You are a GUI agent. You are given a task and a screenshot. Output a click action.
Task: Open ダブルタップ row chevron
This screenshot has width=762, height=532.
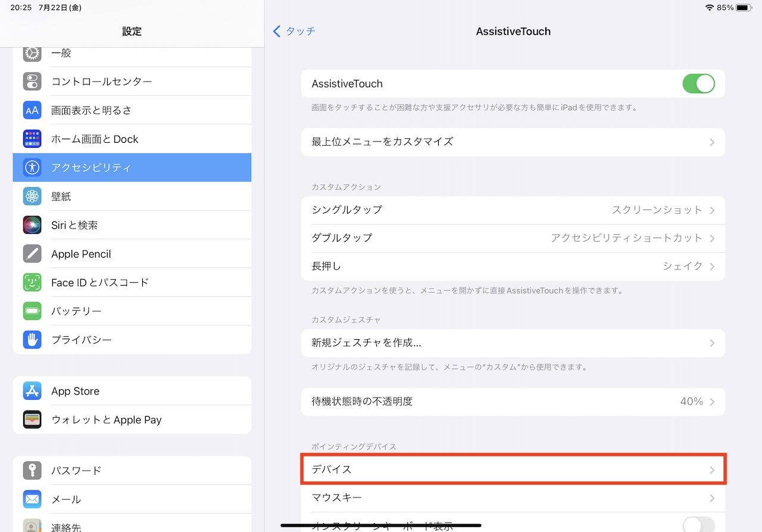pyautogui.click(x=712, y=239)
